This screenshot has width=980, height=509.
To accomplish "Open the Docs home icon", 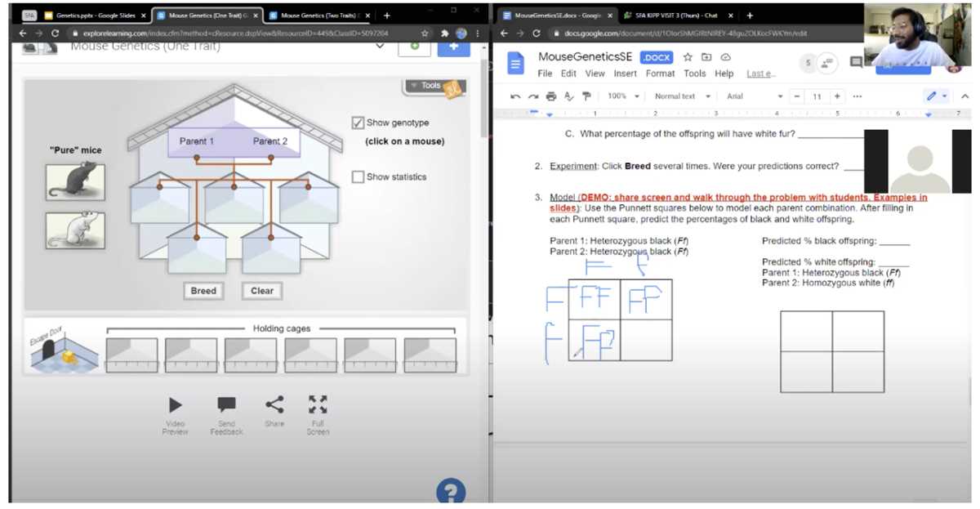I will pos(515,63).
